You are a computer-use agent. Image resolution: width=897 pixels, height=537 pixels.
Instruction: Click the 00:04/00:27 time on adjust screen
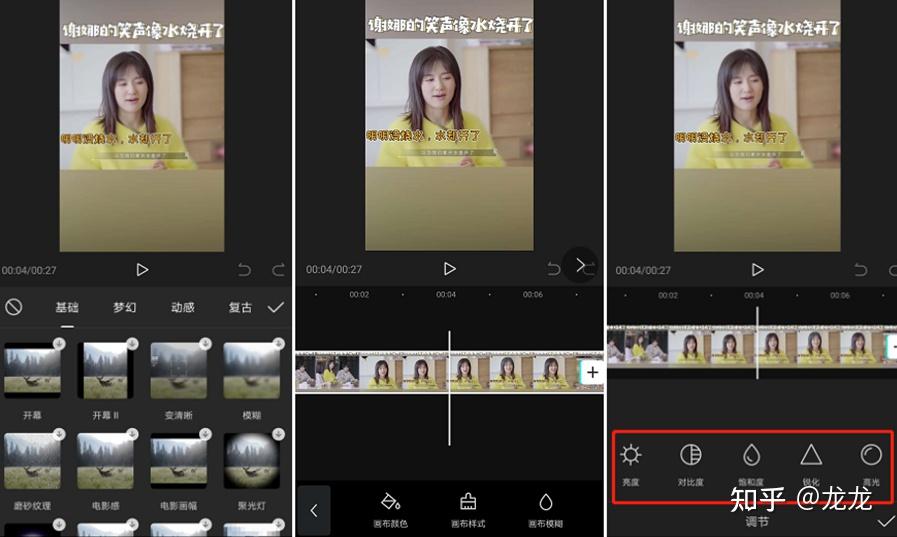click(x=643, y=270)
